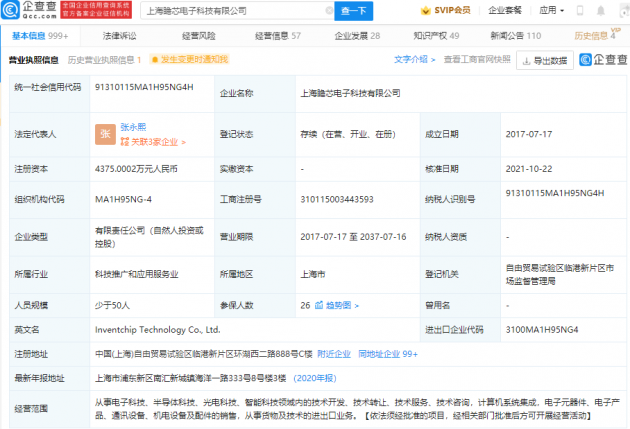Screen dimensions: 630x429
Task: Open the 应用 dropdown menu
Action: (x=552, y=10)
